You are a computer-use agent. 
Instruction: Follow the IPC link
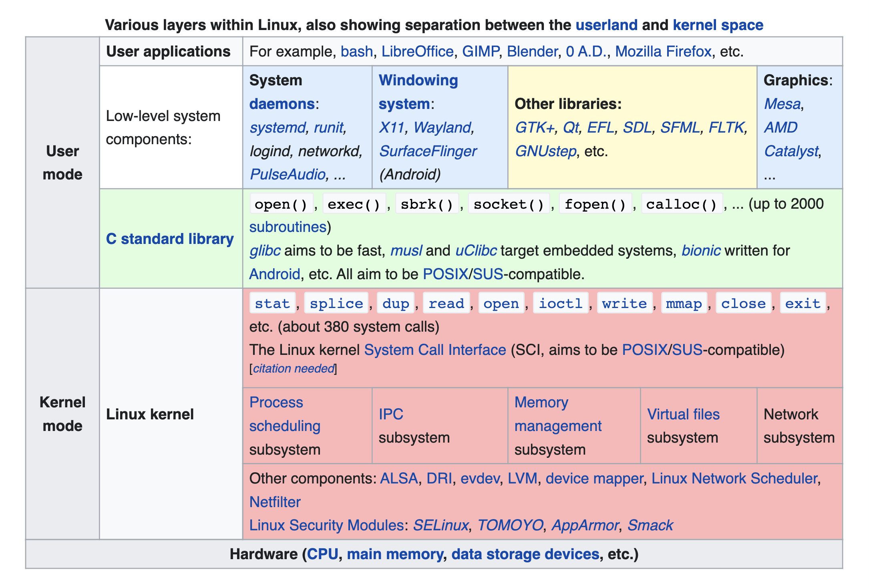pos(391,414)
